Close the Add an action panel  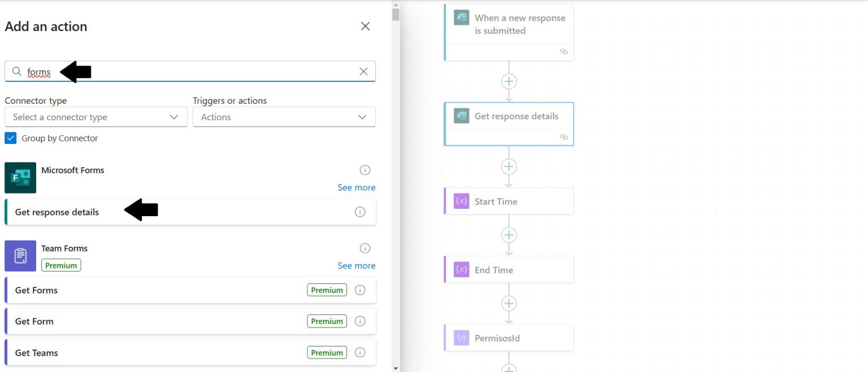(x=365, y=26)
